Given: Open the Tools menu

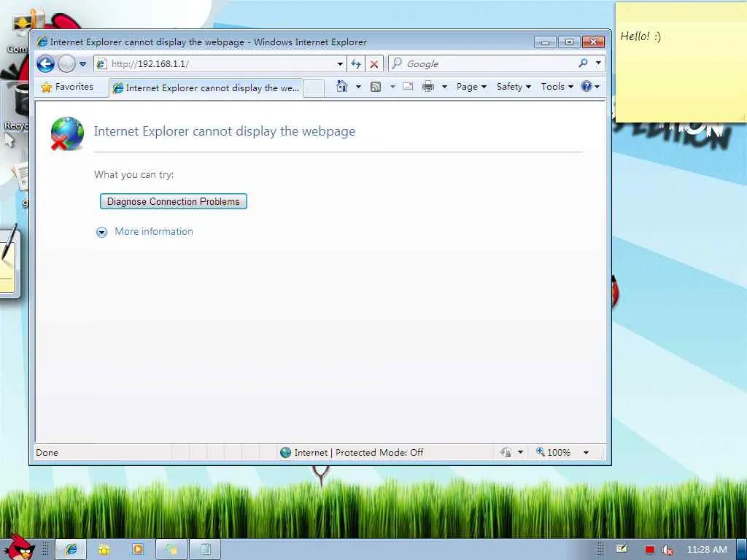Looking at the screenshot, I should [557, 87].
